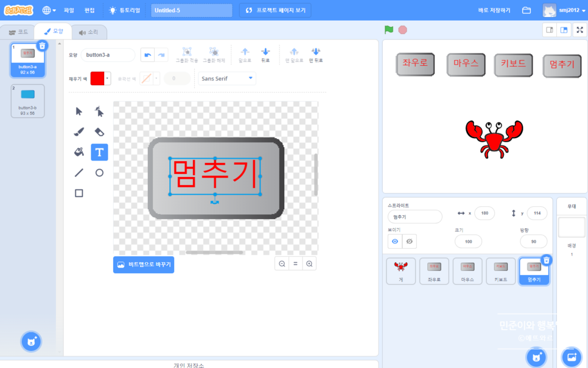The width and height of the screenshot is (588, 368).
Task: Select the Eraser tool
Action: tap(99, 131)
